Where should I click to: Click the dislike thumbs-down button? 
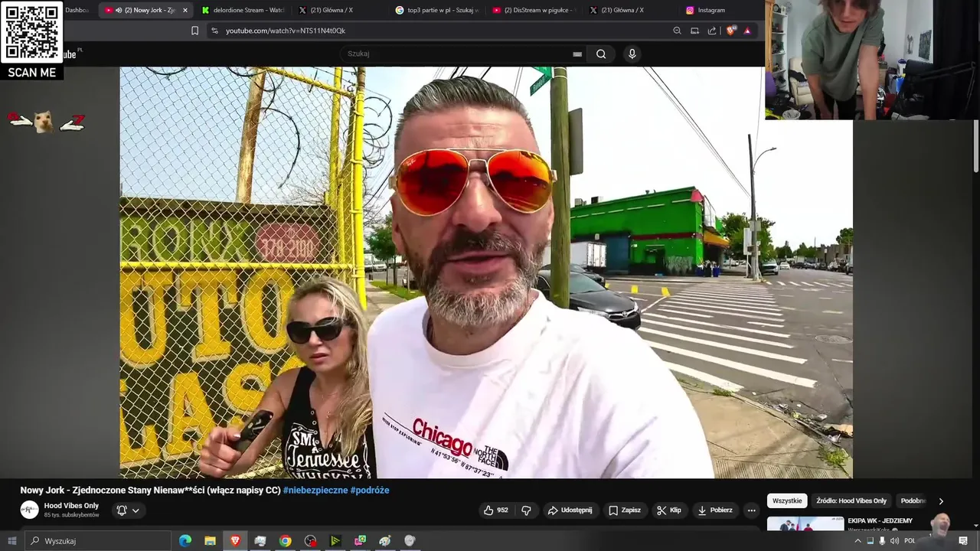[x=527, y=510]
